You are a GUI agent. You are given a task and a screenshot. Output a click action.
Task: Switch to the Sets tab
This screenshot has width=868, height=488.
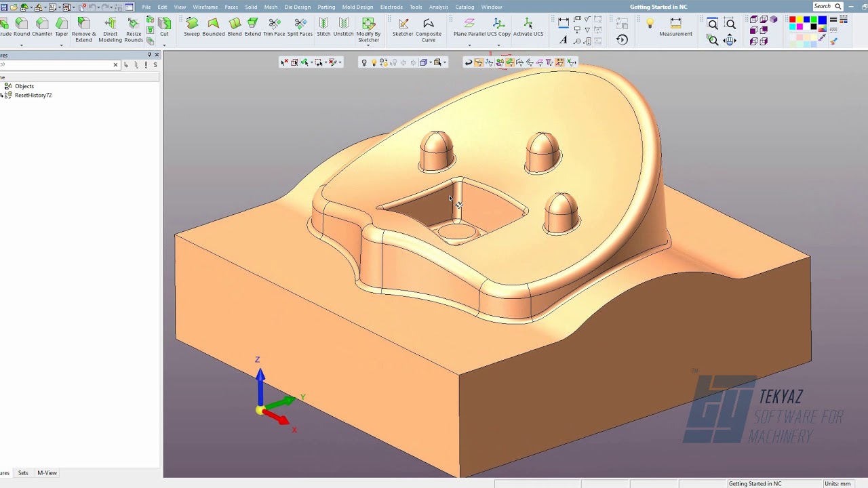point(23,473)
